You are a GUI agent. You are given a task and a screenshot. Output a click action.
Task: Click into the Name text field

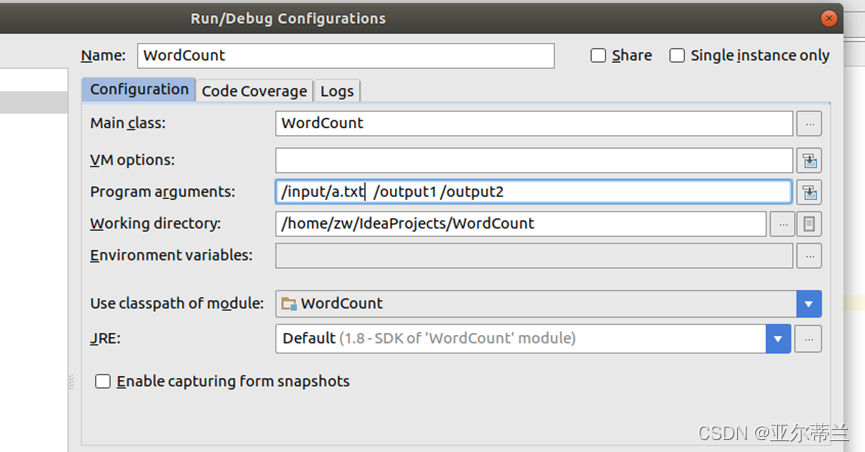click(x=345, y=56)
